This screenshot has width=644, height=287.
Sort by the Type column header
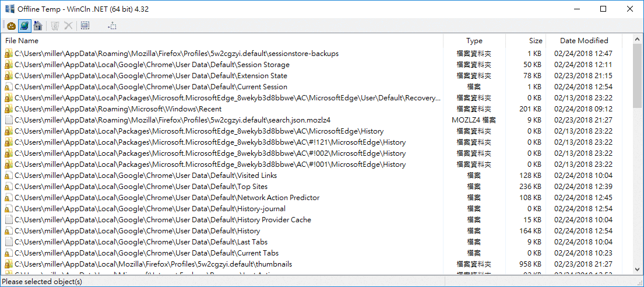pos(474,41)
